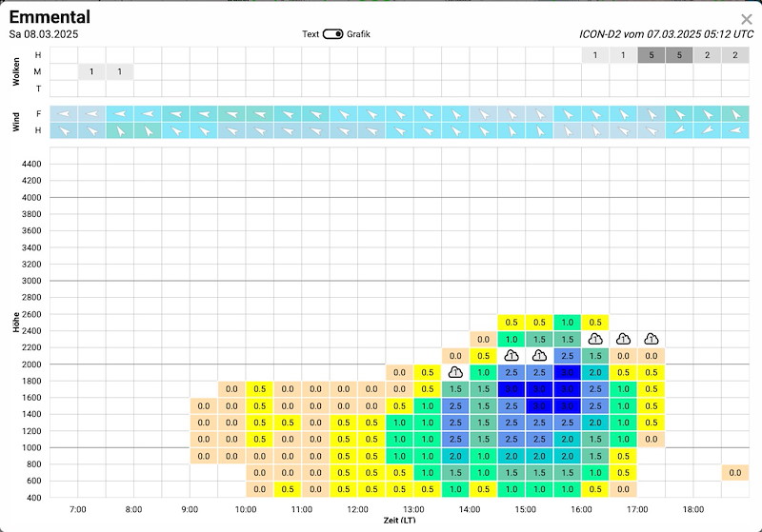Click the 10:00 time axis label
The height and width of the screenshot is (532, 762).
246,509
